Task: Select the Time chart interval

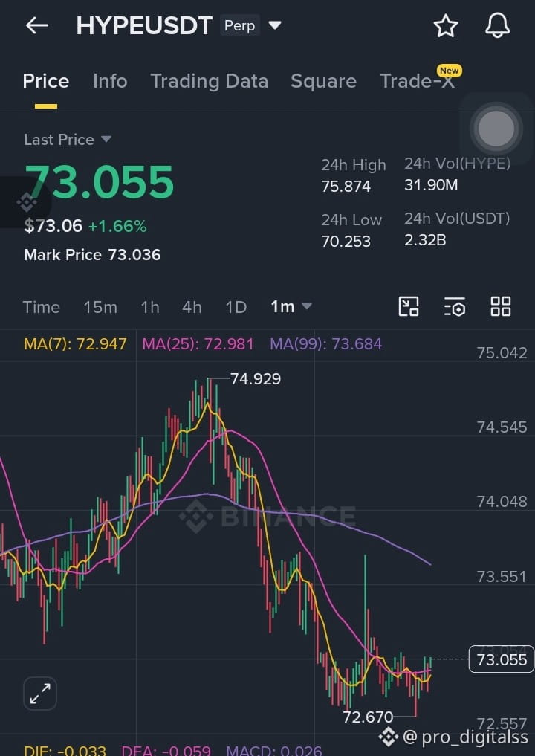Action: (x=42, y=307)
